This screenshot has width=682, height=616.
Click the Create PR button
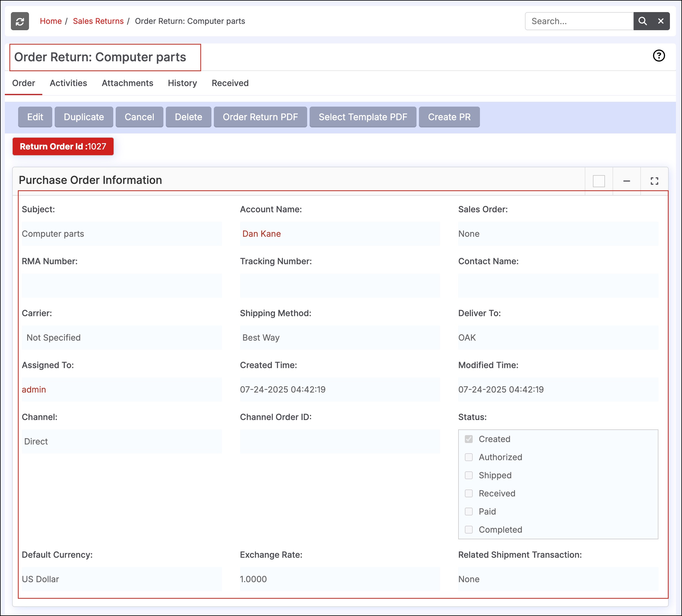(449, 117)
